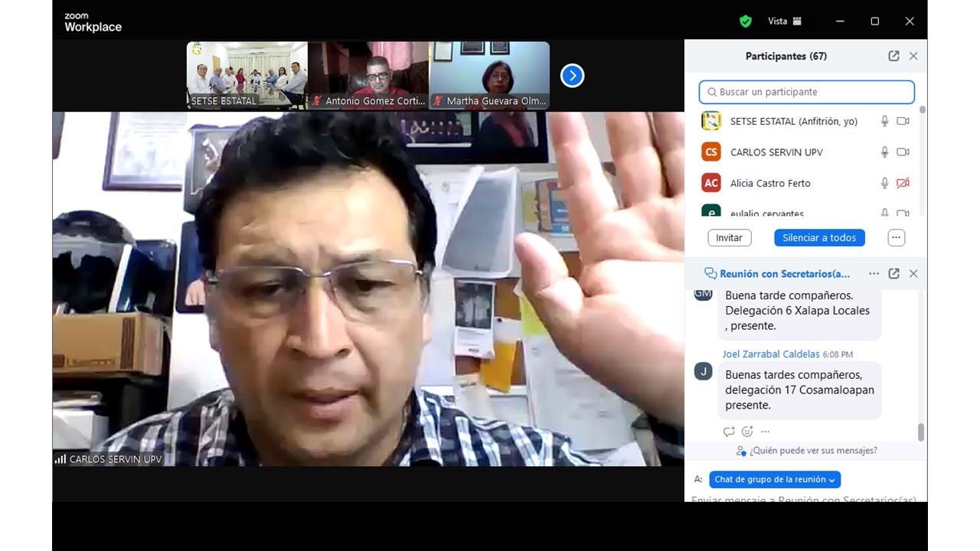Screen dimensions: 980x551
Task: Reply in thread to Joel's message
Action: 729,432
